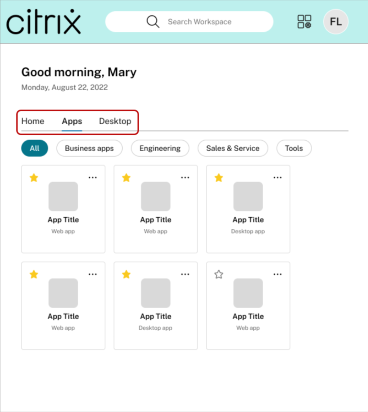This screenshot has width=368, height=412.
Task: Click the magnifier icon in search bar
Action: coord(153,22)
